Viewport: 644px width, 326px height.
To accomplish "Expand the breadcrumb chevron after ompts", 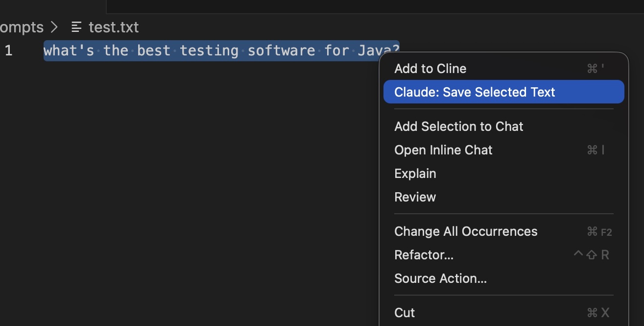I will click(x=54, y=27).
